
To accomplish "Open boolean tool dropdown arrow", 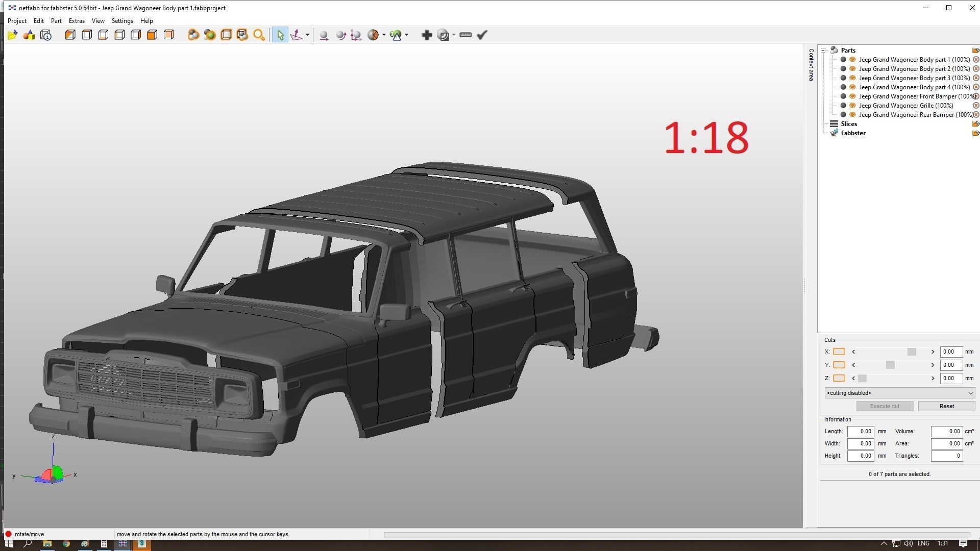I will 454,35.
